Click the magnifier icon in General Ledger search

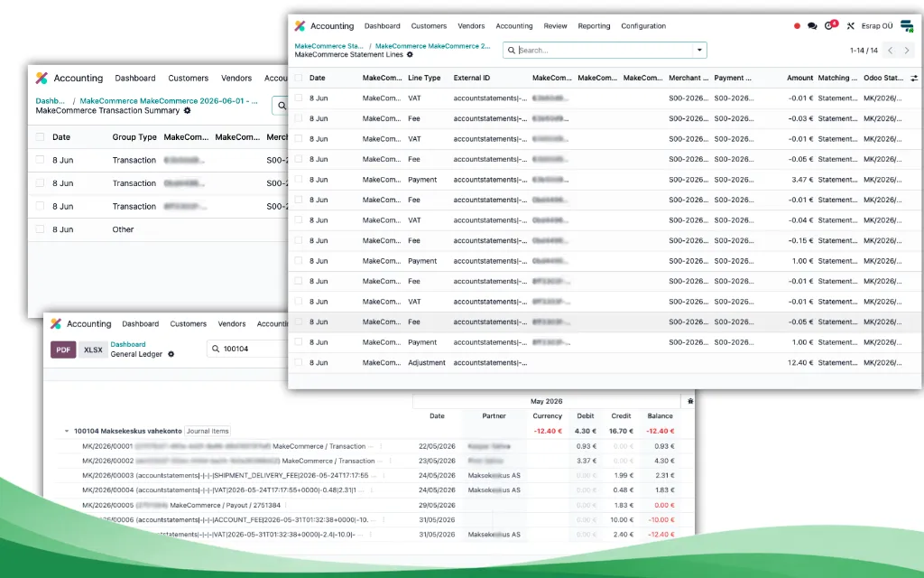tap(216, 349)
